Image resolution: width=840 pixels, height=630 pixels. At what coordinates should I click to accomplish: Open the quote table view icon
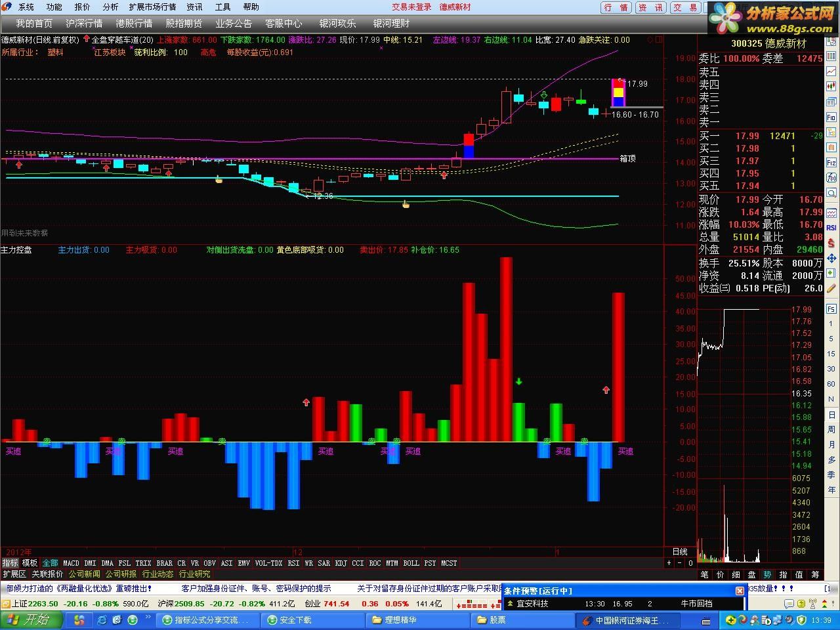pyautogui.click(x=831, y=56)
